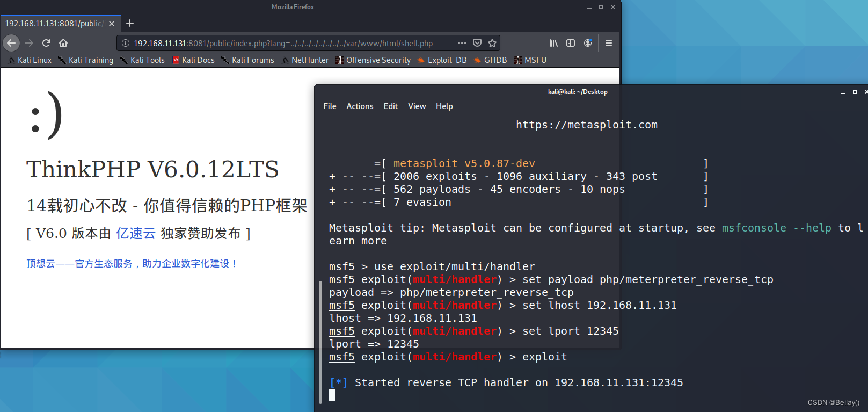This screenshot has height=412, width=868.
Task: Open site information icon in URL bar
Action: 126,43
